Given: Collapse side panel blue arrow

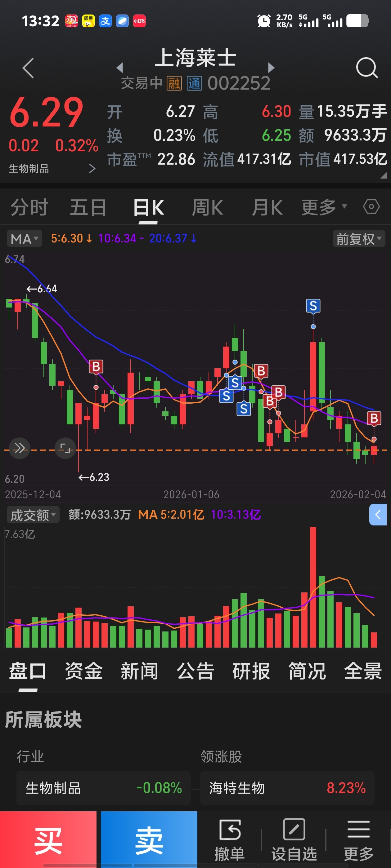Looking at the screenshot, I should [378, 515].
